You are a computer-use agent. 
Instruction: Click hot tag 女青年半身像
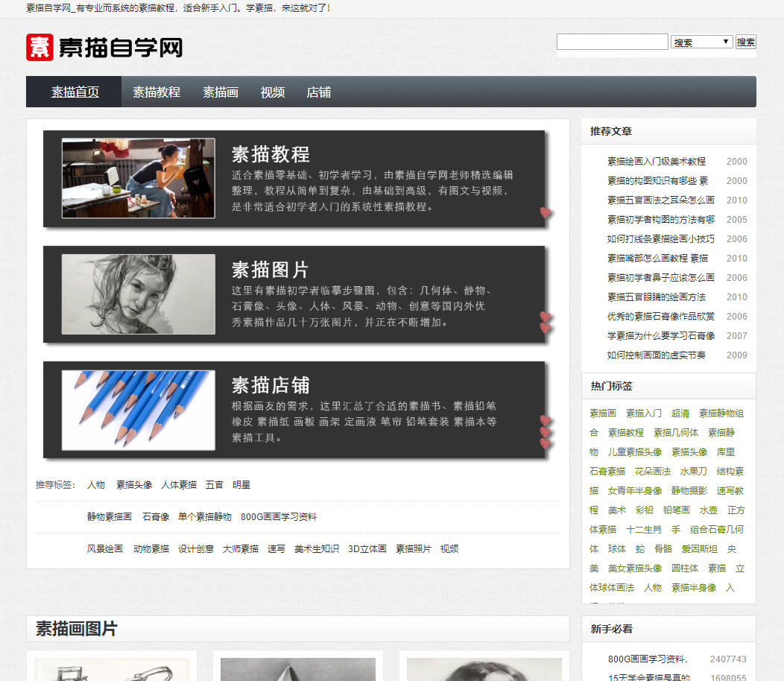635,490
